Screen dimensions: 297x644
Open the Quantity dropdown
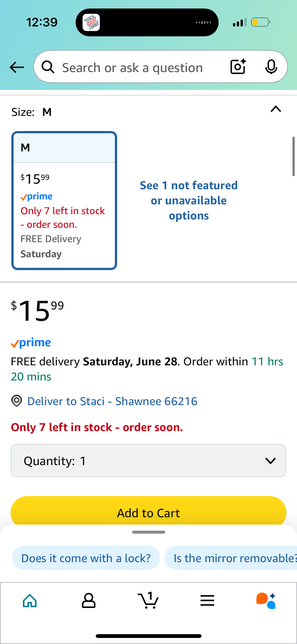tap(148, 461)
